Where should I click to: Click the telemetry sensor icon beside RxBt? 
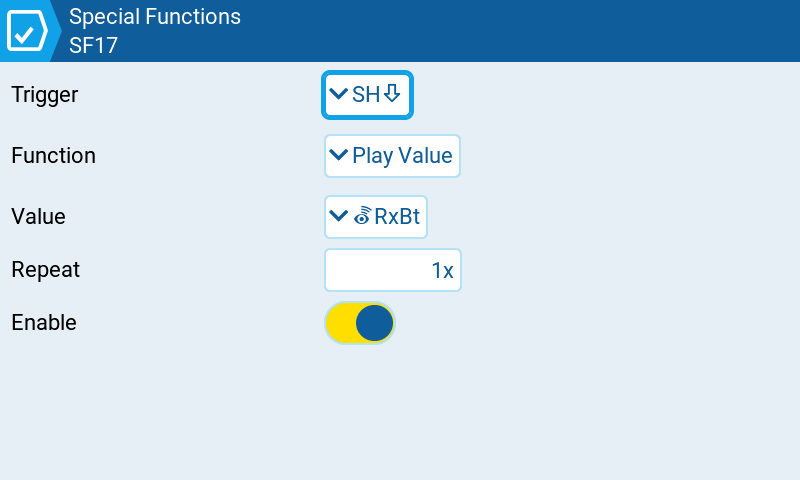pos(362,216)
